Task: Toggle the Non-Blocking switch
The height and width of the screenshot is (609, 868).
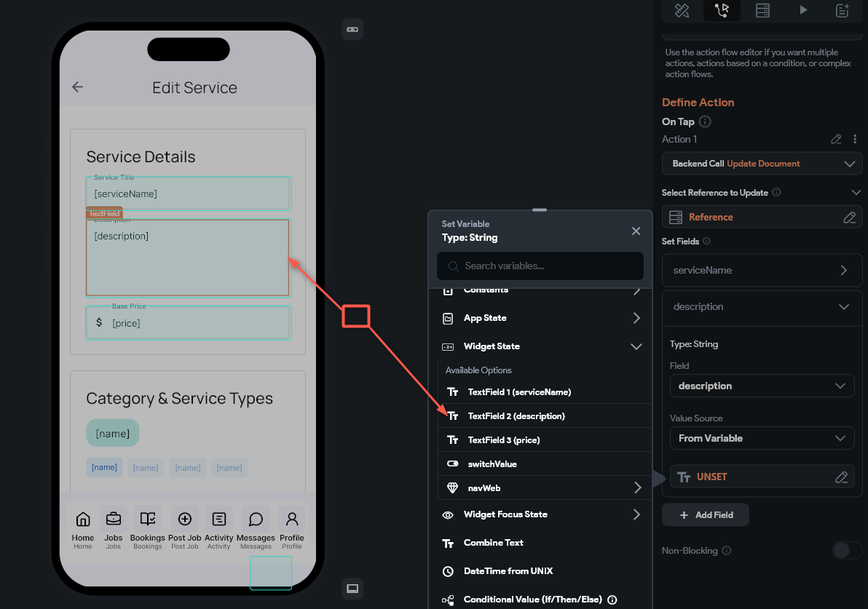Action: [x=847, y=551]
